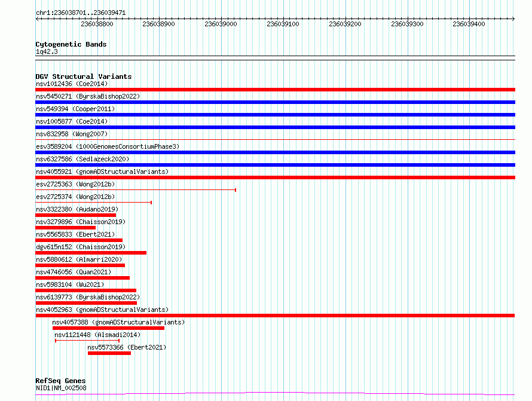This screenshot has width=532, height=401.
Task: Click the red bar under nsv5565833
Action: tap(79, 240)
